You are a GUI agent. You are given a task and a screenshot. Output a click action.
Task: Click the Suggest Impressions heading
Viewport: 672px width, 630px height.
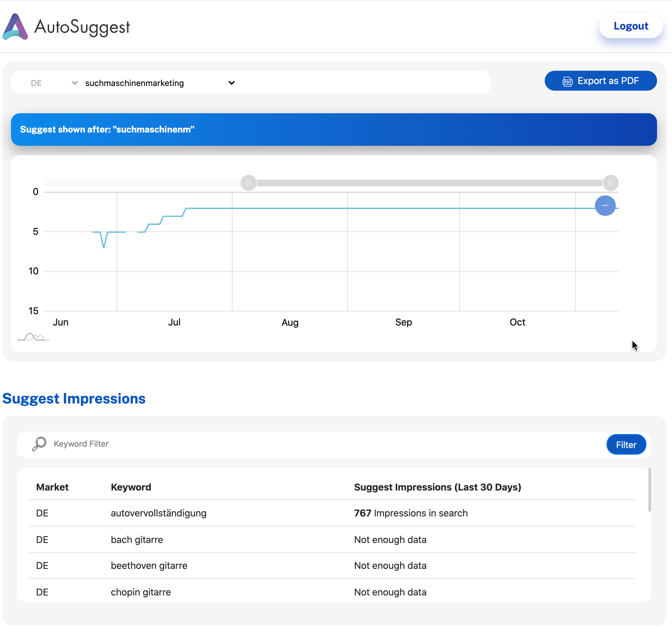point(74,399)
